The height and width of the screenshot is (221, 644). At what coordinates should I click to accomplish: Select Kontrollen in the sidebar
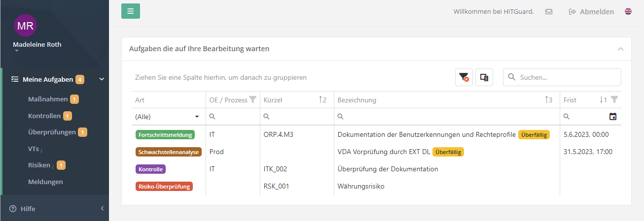(44, 116)
